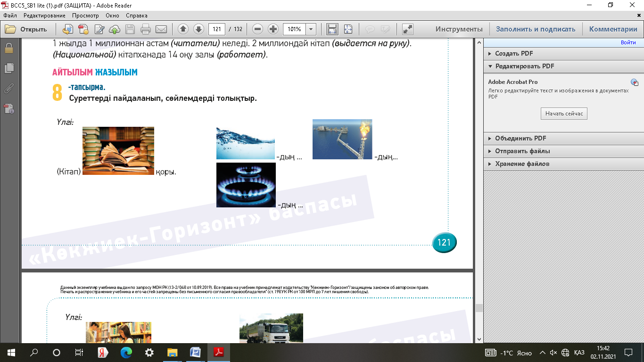Open Windows Settings gear on taskbar

[x=149, y=352]
